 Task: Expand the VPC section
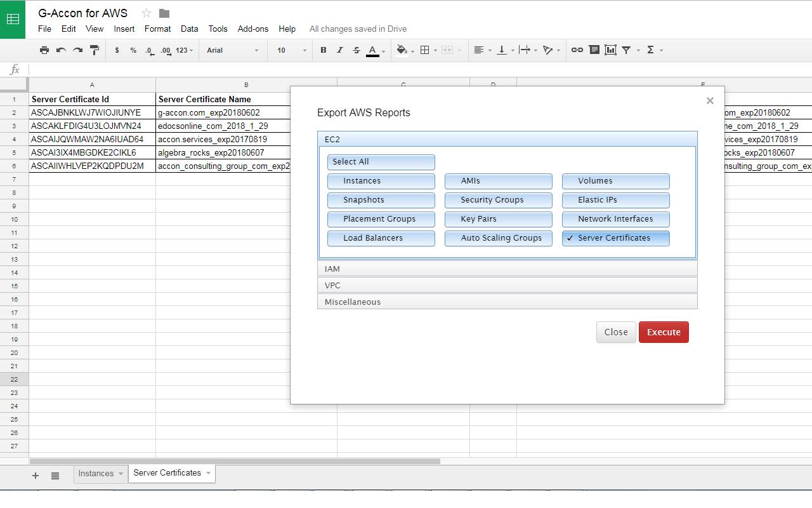point(507,285)
